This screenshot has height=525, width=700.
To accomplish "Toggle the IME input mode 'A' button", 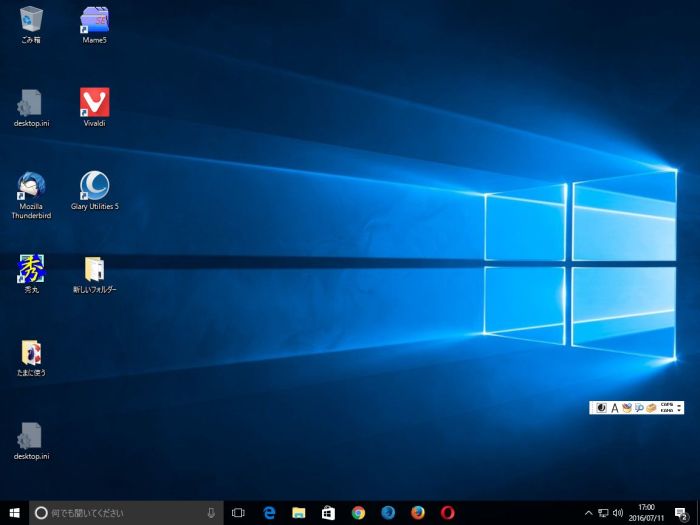I will [x=614, y=408].
